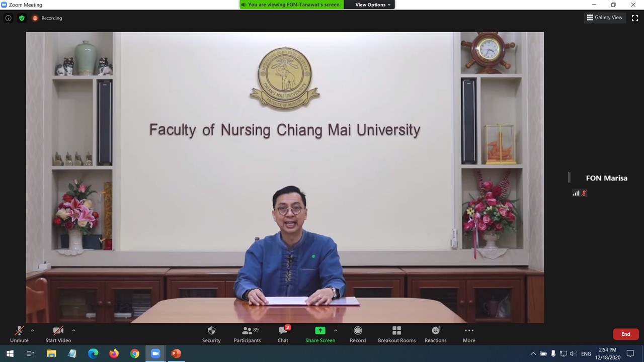Viewport: 644px width, 362px height.
Task: Click the green screen-viewing notification bar
Action: pyautogui.click(x=291, y=5)
